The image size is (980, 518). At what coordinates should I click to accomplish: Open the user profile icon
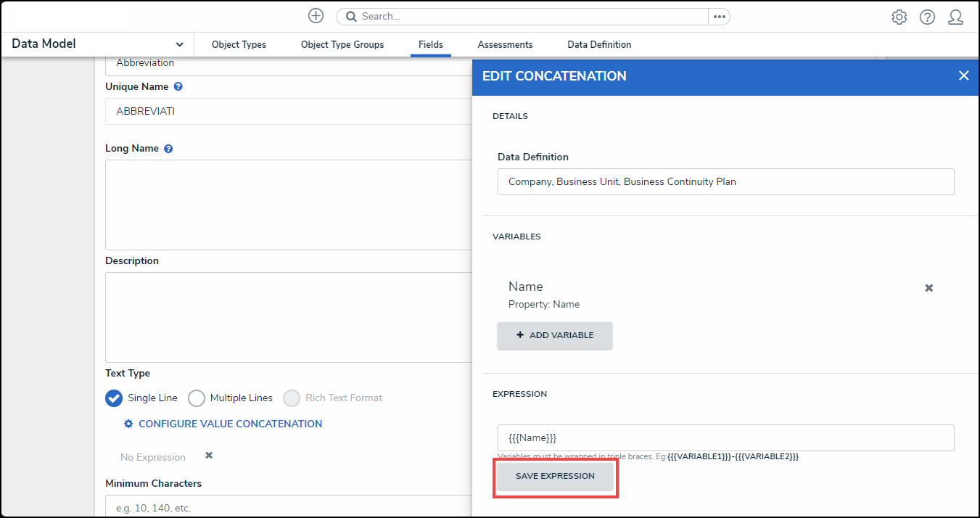(x=955, y=17)
